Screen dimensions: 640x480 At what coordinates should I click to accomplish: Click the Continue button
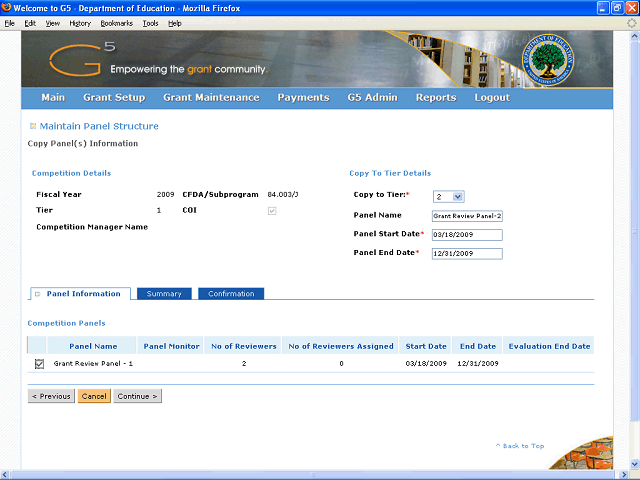click(x=137, y=396)
